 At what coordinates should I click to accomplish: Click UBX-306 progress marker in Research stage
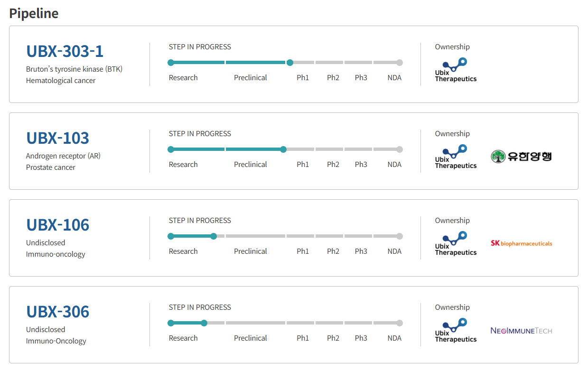tap(204, 323)
